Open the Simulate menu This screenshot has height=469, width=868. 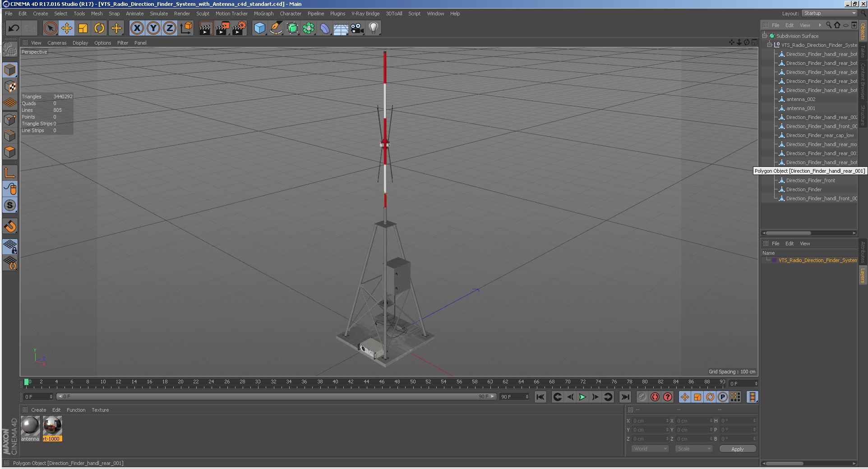click(x=159, y=14)
